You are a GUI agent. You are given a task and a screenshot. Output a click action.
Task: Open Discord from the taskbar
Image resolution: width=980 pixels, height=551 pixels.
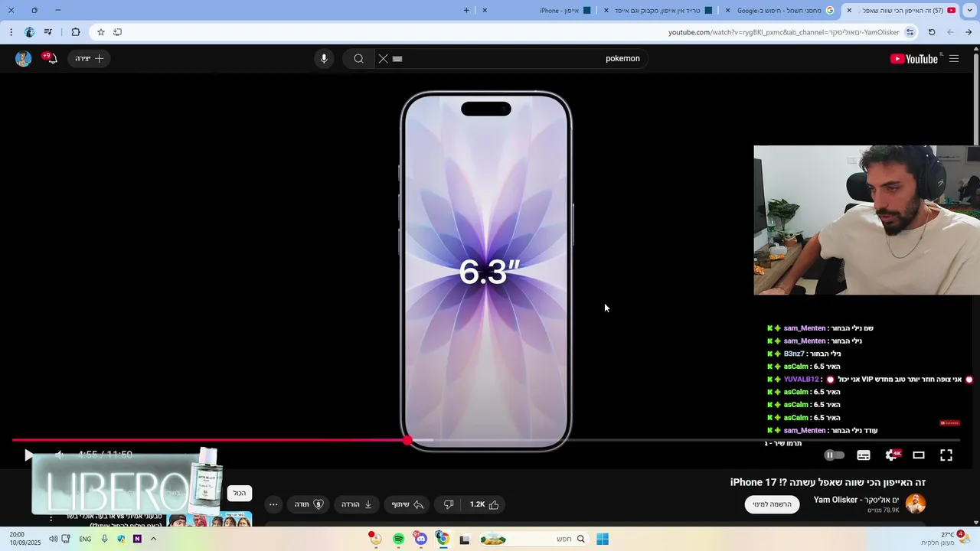click(x=420, y=540)
